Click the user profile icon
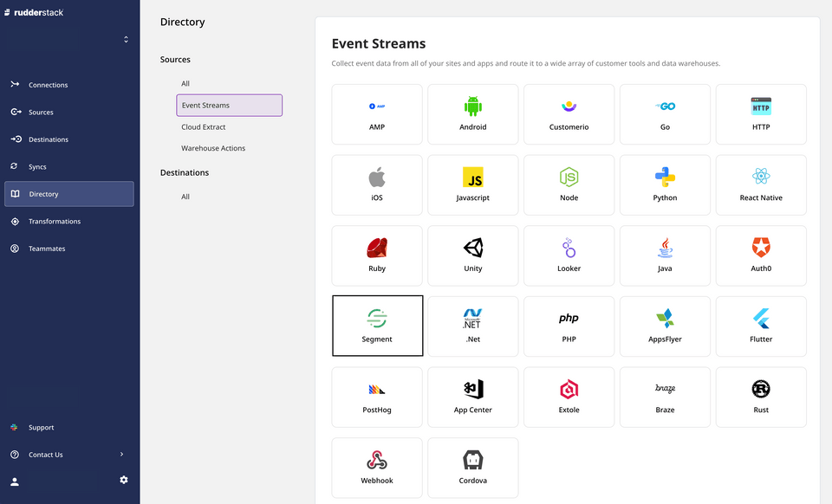832x504 pixels. (x=15, y=481)
